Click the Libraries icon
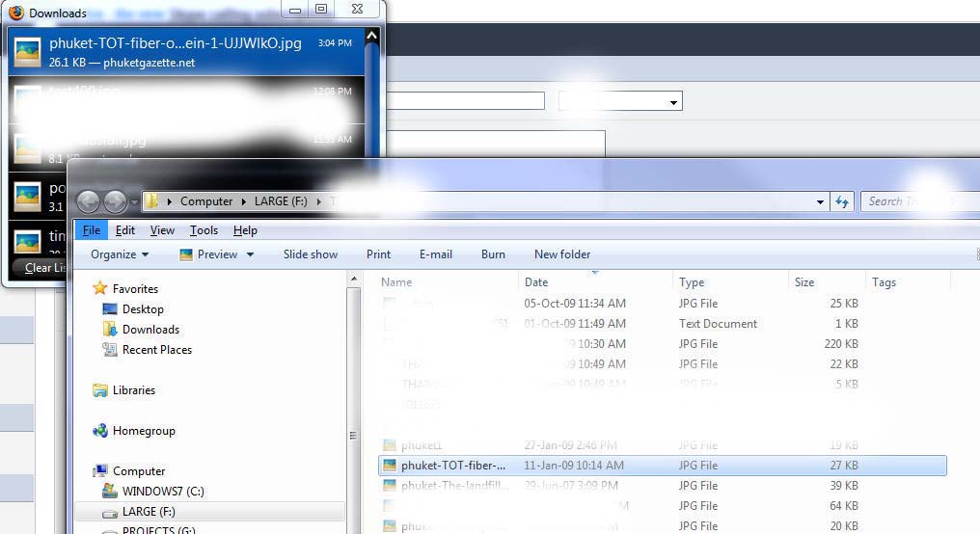 click(100, 390)
